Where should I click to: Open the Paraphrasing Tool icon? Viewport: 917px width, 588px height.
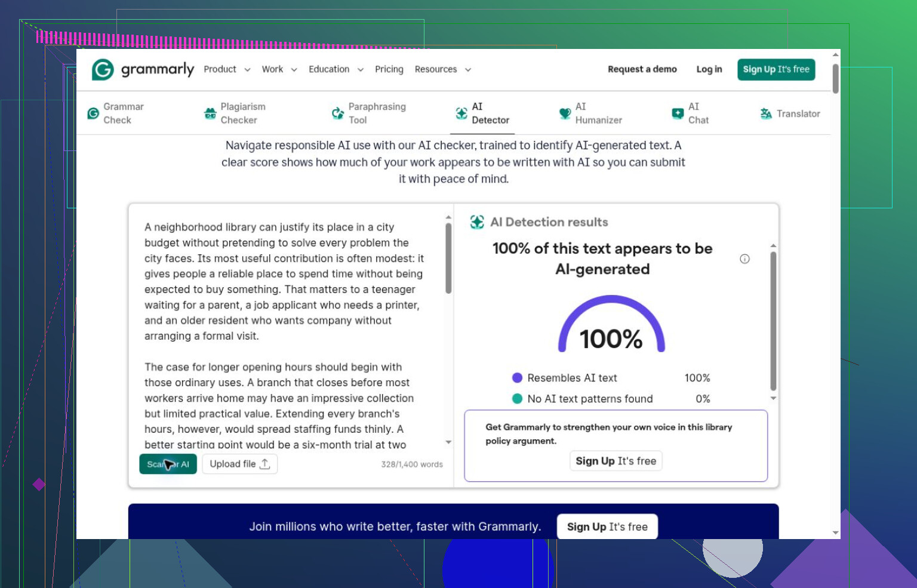tap(338, 113)
